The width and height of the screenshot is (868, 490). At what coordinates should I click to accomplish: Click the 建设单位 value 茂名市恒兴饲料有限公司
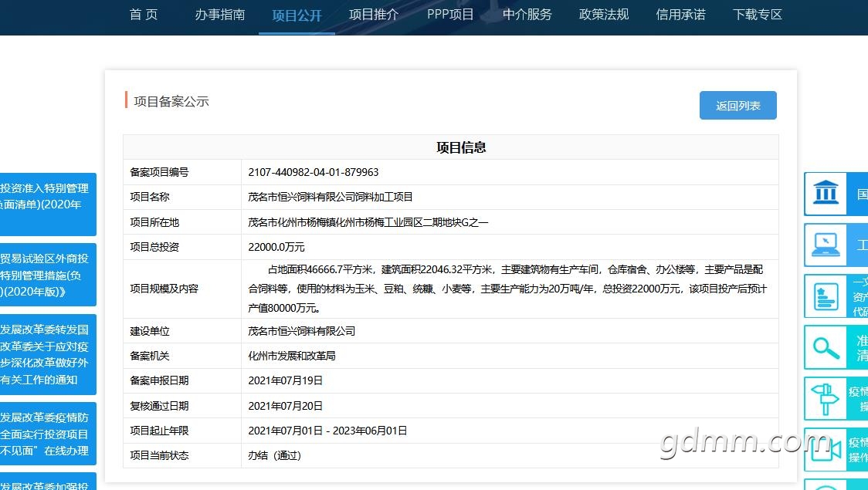pos(302,331)
